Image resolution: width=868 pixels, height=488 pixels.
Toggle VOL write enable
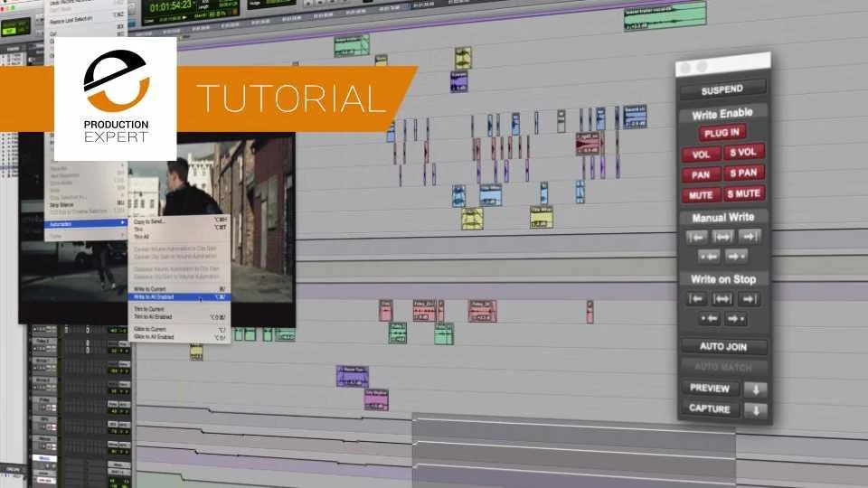(701, 155)
